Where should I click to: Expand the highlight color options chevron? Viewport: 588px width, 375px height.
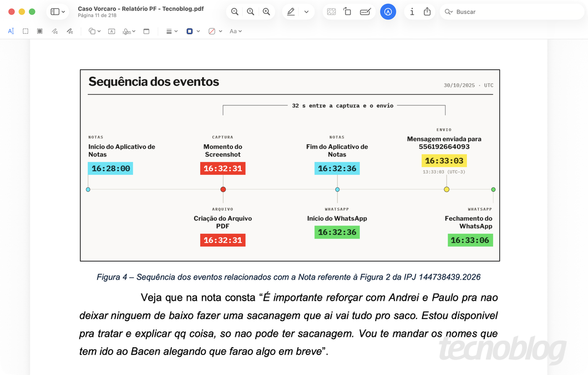[306, 12]
